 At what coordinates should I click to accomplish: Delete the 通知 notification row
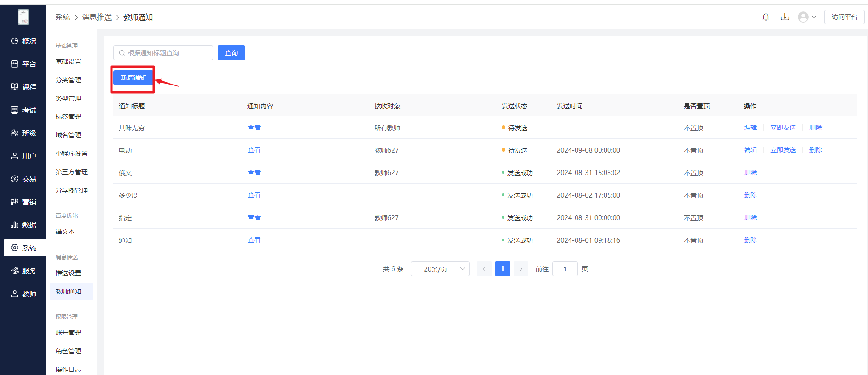point(750,240)
